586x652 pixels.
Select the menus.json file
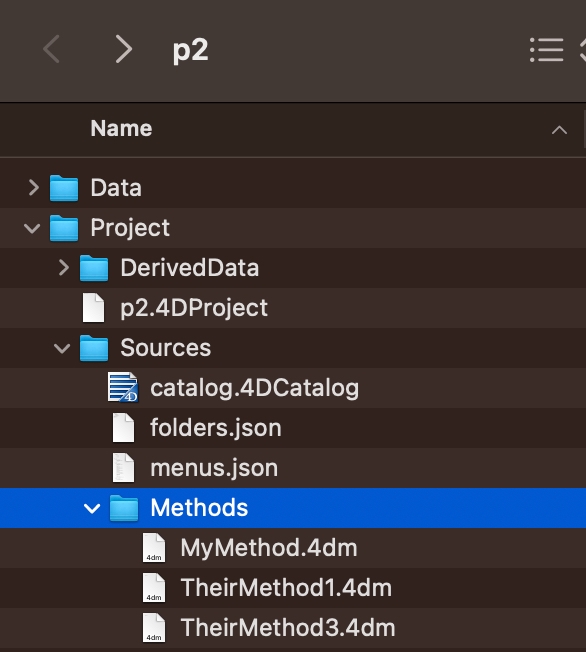tap(293, 468)
